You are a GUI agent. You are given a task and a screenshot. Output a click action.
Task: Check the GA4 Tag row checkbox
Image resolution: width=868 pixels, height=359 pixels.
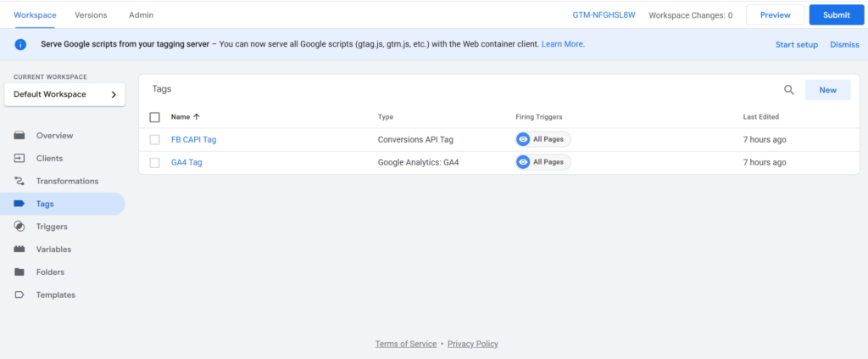point(155,163)
